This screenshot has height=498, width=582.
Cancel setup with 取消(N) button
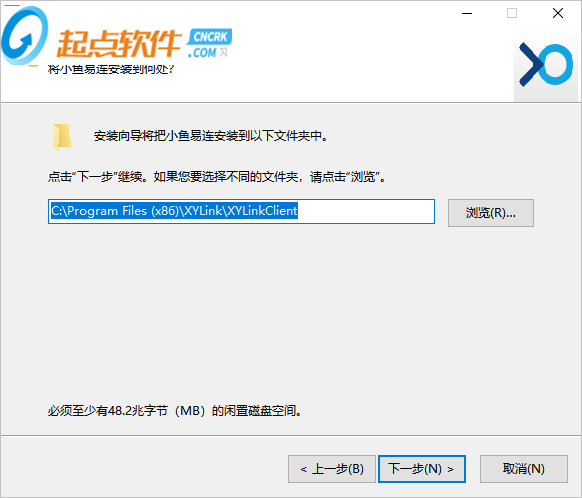[x=524, y=469]
